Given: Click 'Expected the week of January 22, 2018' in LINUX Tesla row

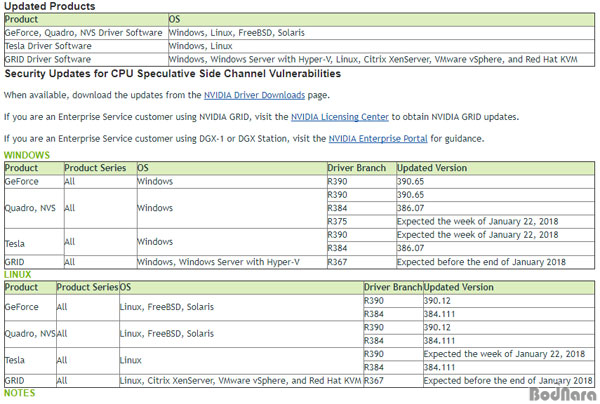Looking at the screenshot, I should 509,354.
